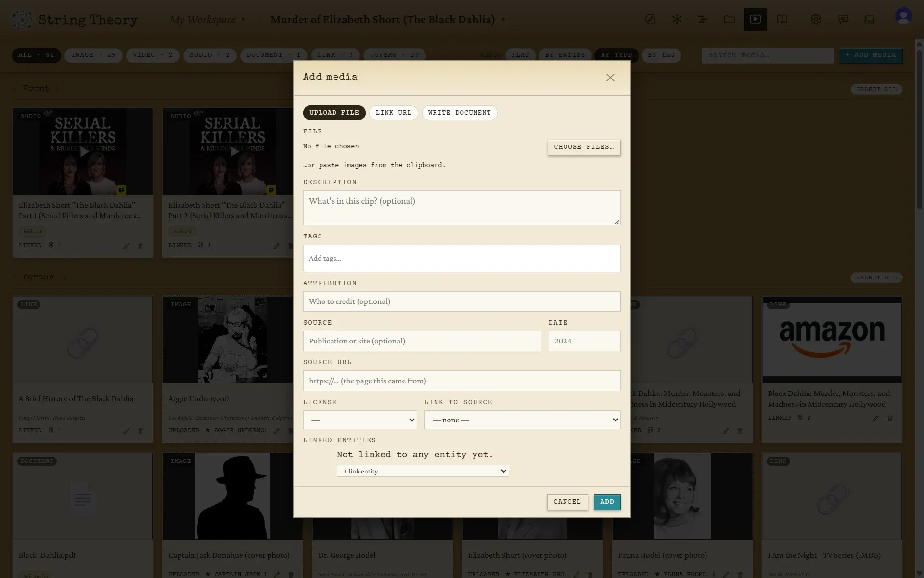Open the folder icon in top toolbar
The width and height of the screenshot is (924, 578).
point(729,19)
